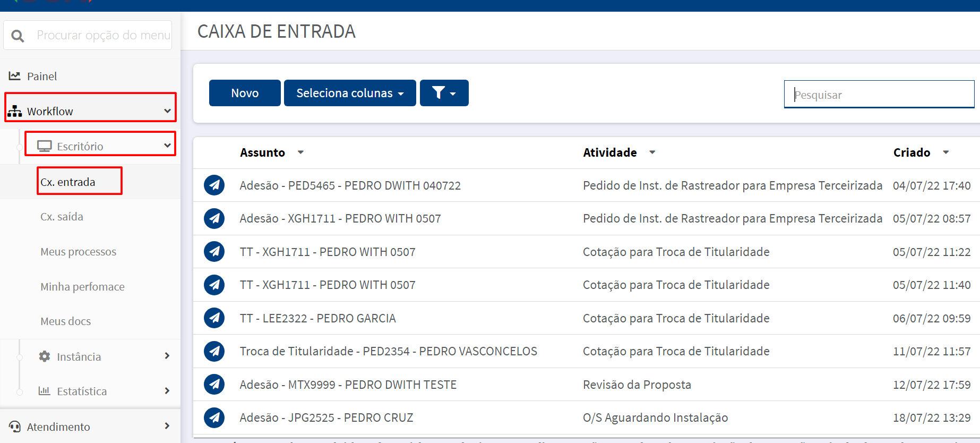Click the Workflow hierarchy icon
980x443 pixels.
point(15,111)
